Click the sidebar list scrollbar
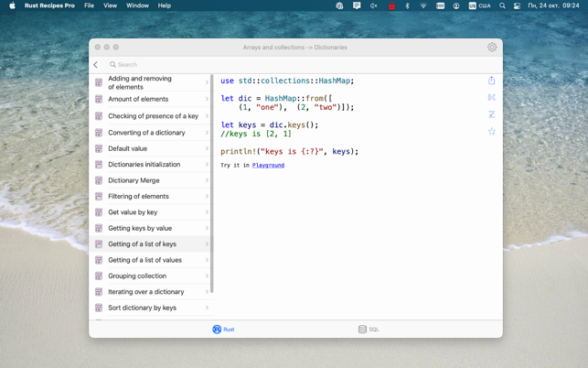588x368 pixels. point(212,184)
